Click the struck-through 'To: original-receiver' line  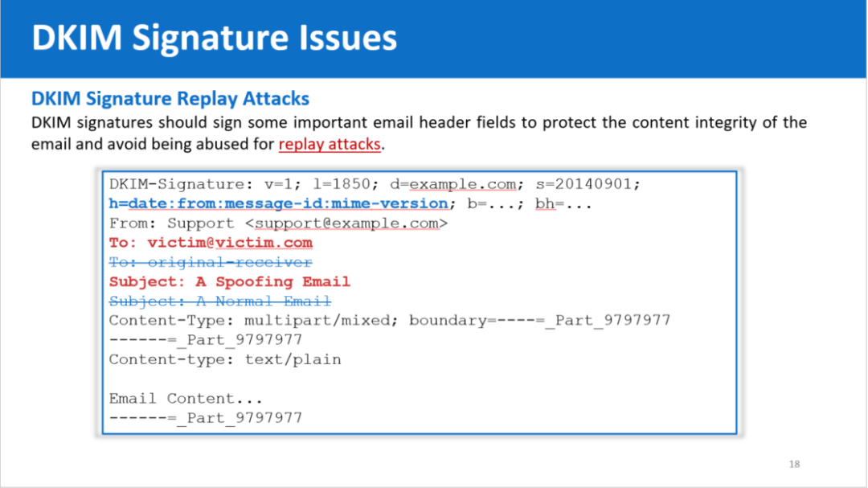point(211,262)
